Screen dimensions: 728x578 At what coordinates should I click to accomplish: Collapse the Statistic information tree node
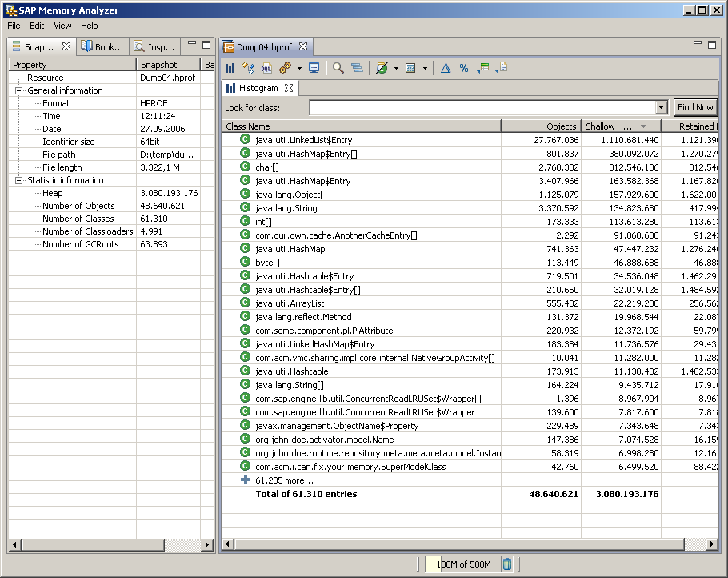click(18, 180)
